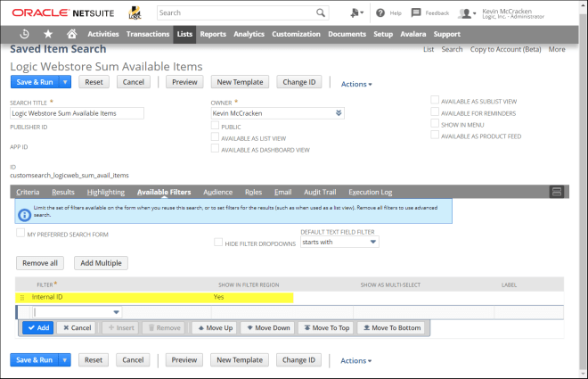Viewport: 588px width, 379px height.
Task: Toggle Available as Sublist View checkbox
Action: pyautogui.click(x=435, y=100)
